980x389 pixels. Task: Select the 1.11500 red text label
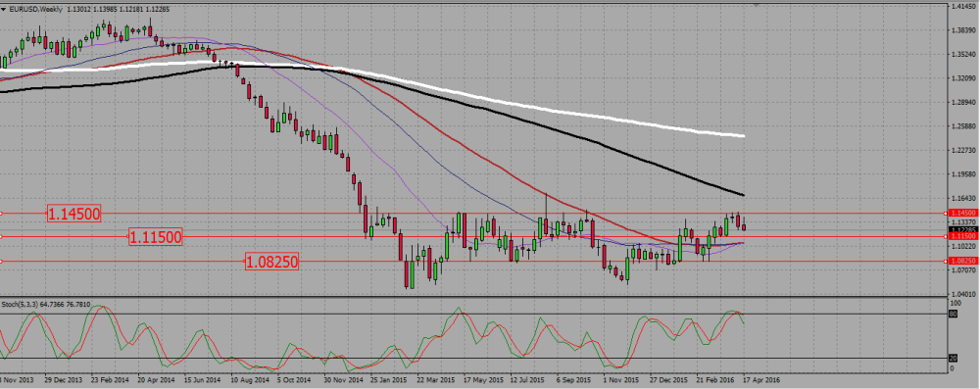[156, 237]
